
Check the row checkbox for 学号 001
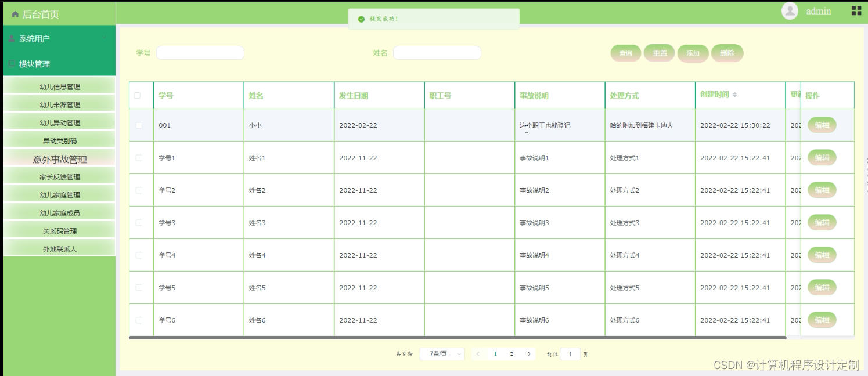tap(139, 125)
